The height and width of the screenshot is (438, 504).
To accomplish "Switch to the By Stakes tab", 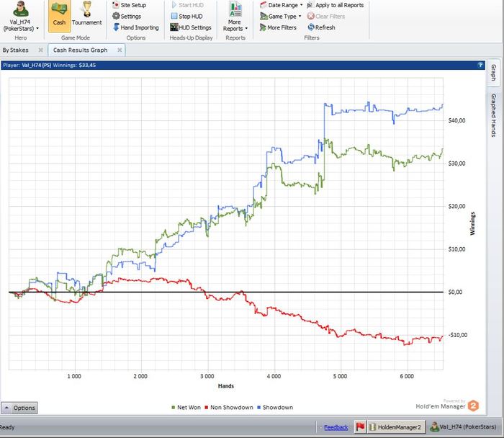I will click(x=15, y=50).
